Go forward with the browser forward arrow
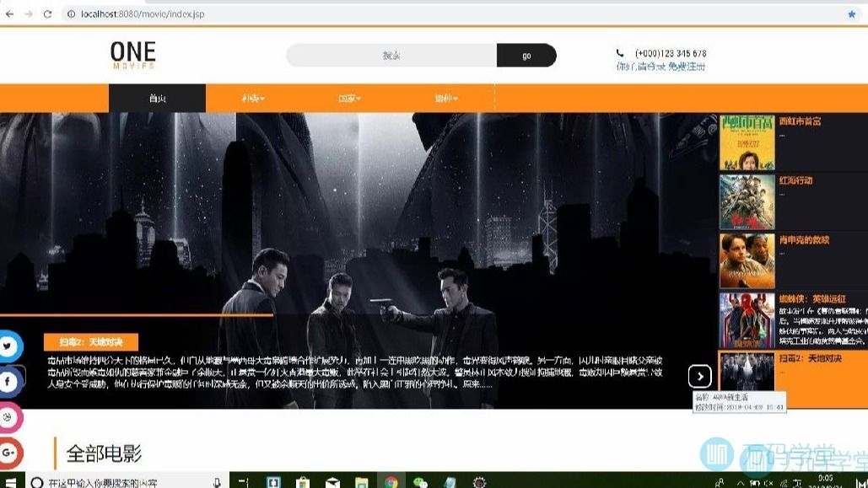The width and height of the screenshot is (868, 488). point(29,13)
